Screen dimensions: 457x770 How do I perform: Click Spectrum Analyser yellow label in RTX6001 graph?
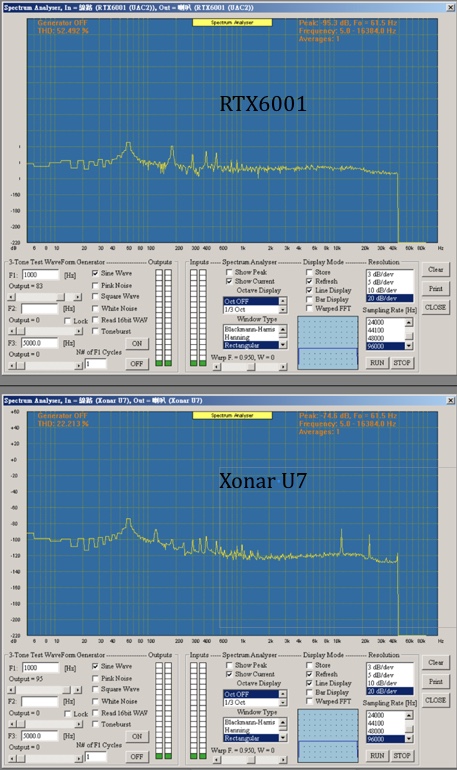point(232,23)
